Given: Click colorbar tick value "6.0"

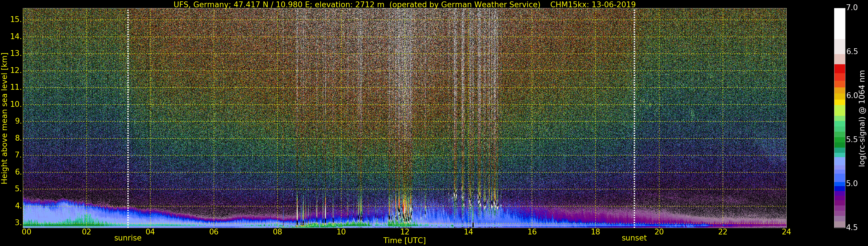Looking at the screenshot, I should click(852, 96).
